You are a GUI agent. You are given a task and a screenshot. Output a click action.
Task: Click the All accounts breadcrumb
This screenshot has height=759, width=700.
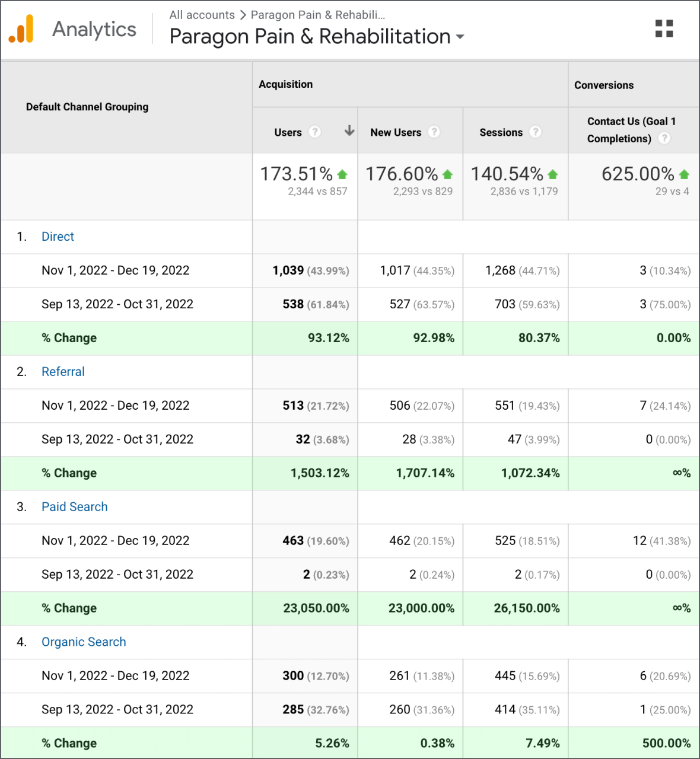pyautogui.click(x=202, y=15)
